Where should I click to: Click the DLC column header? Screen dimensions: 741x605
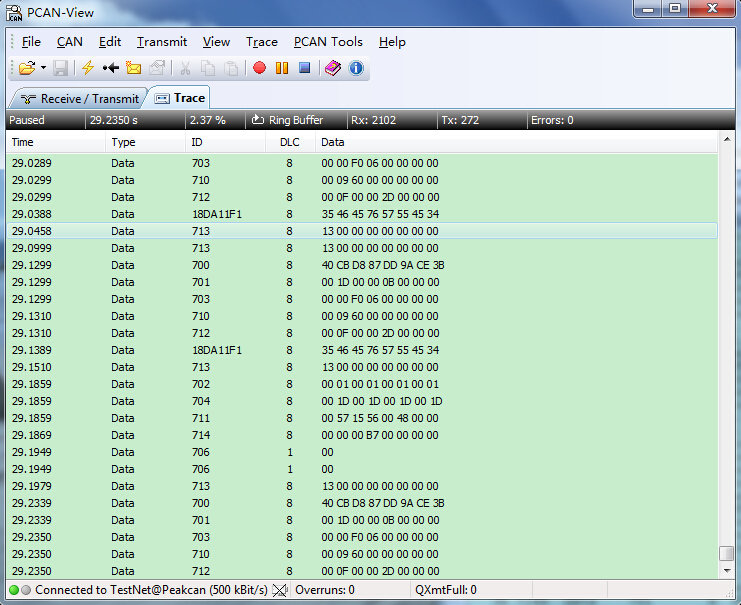(x=290, y=142)
